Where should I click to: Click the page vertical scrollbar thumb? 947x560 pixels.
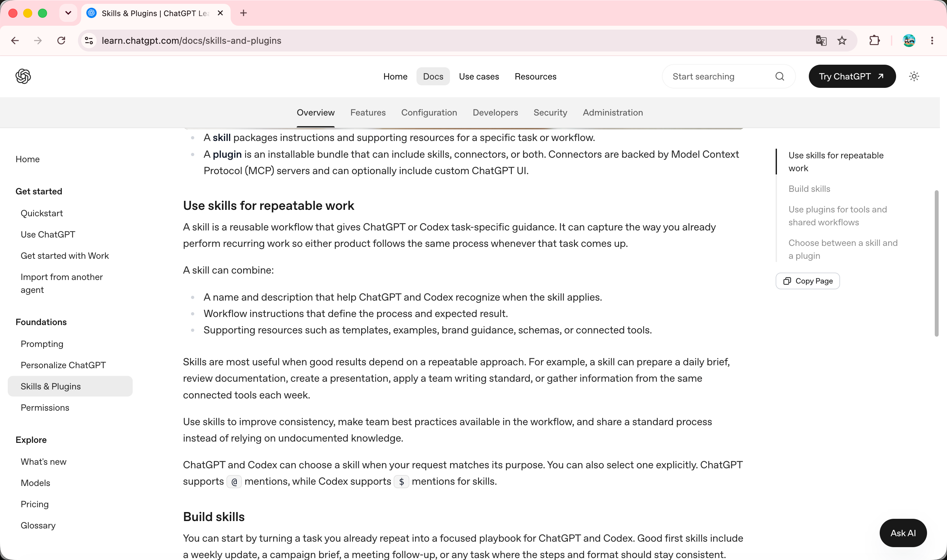[x=936, y=263]
